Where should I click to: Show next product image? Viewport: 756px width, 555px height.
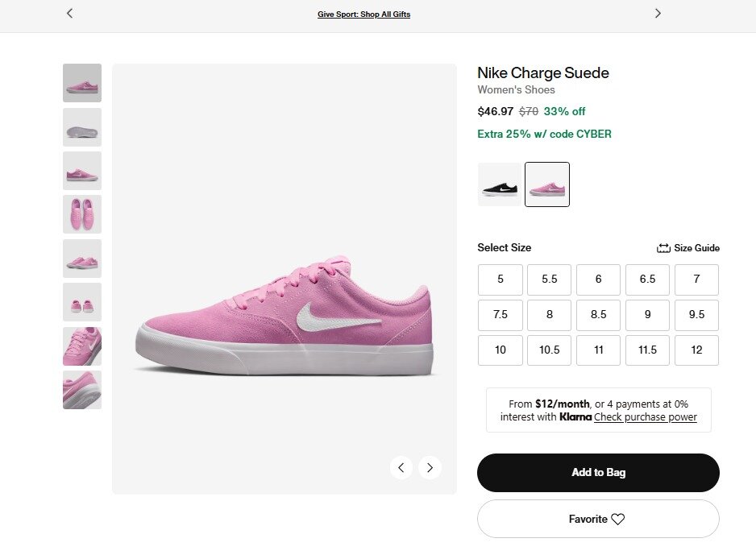point(430,467)
